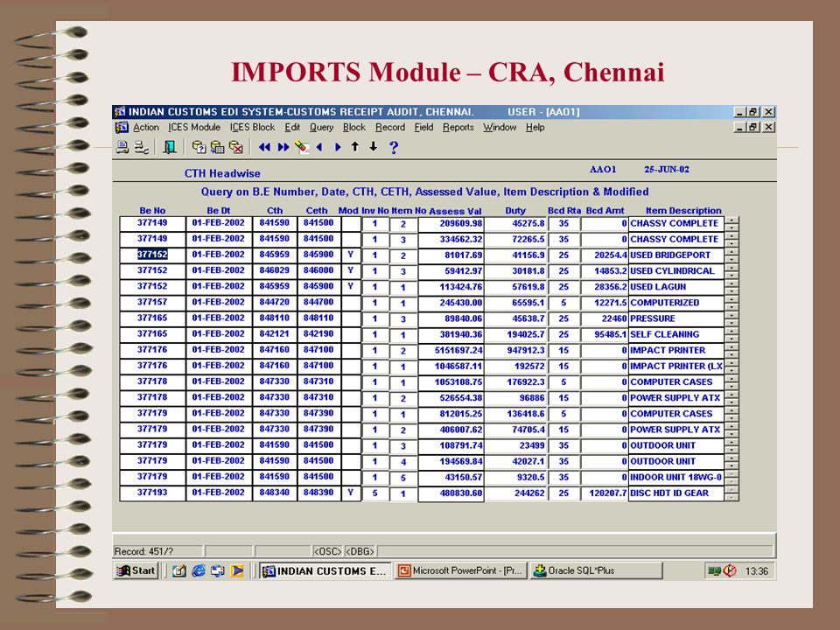Click the title bar application icon
This screenshot has height=630, width=840.
(x=120, y=112)
